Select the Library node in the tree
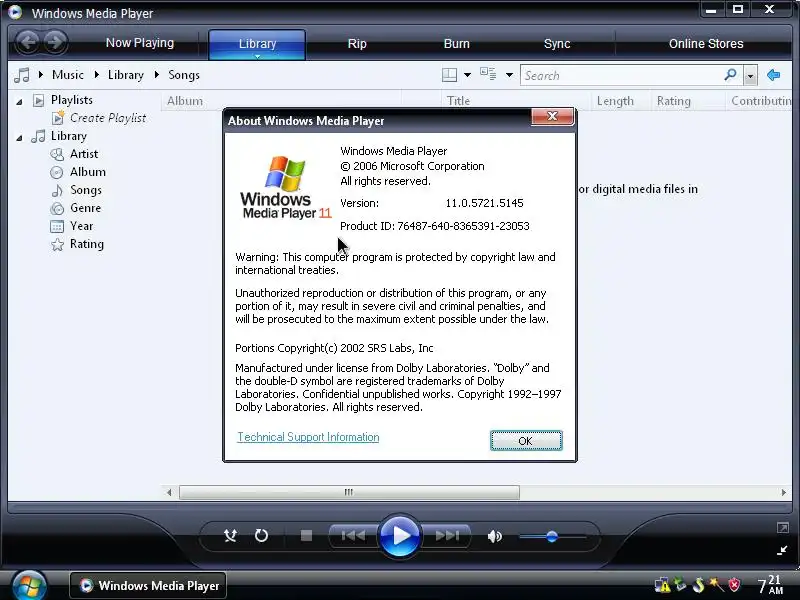Image resolution: width=800 pixels, height=600 pixels. coord(68,136)
